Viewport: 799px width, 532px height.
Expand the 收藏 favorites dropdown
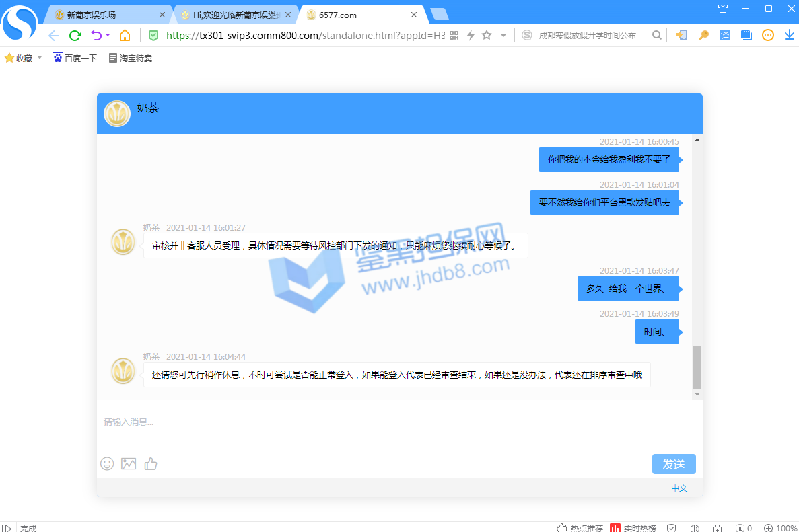40,59
